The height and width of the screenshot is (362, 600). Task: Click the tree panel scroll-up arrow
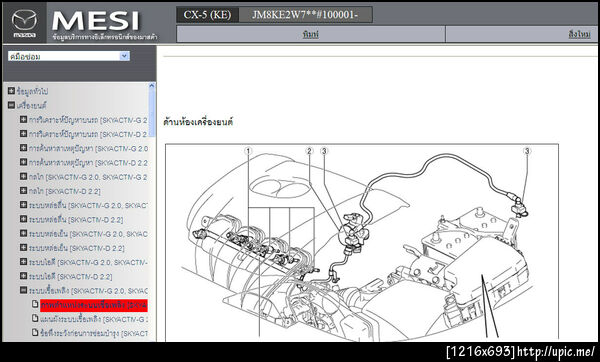pyautogui.click(x=152, y=86)
